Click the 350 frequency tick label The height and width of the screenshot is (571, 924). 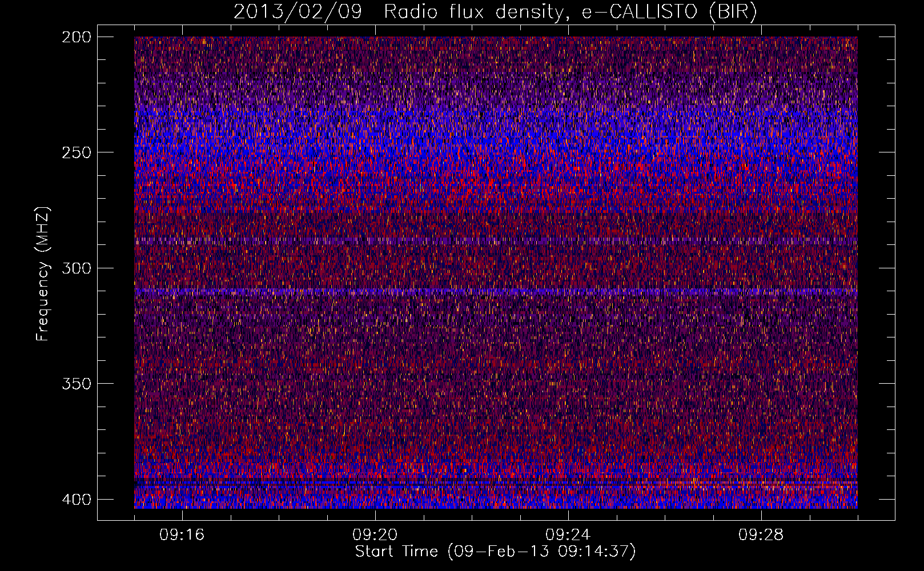pos(76,384)
